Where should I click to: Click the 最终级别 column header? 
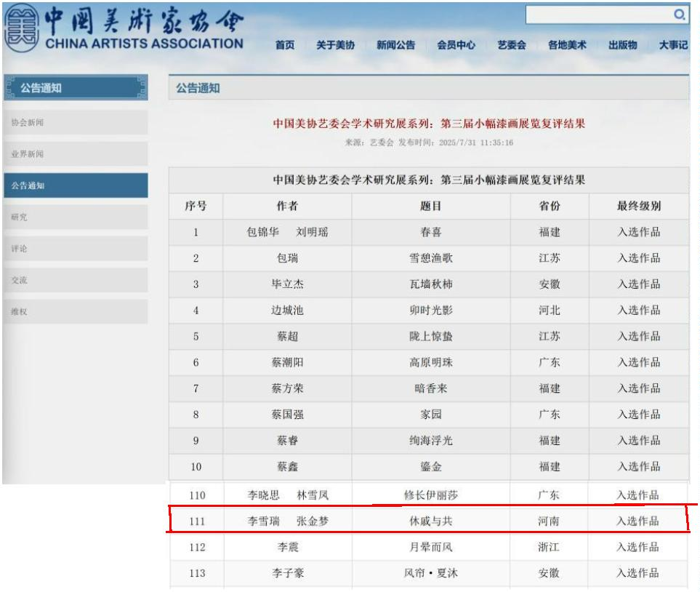pyautogui.click(x=639, y=206)
